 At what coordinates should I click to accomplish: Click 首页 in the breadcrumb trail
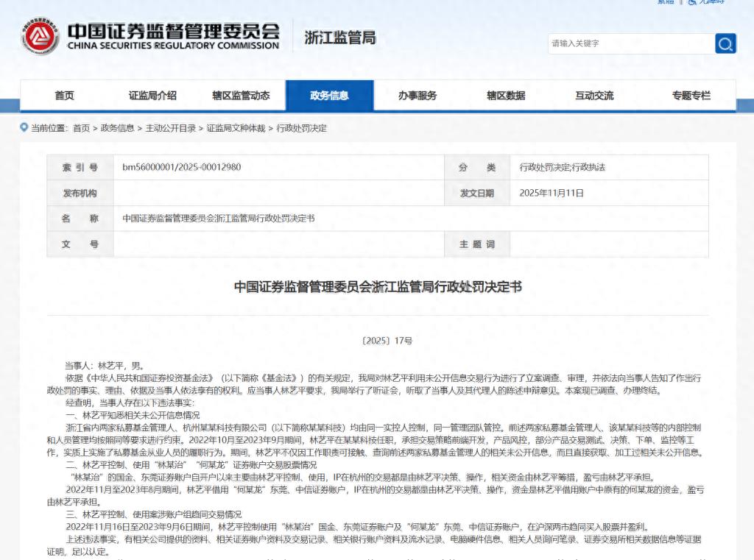84,128
